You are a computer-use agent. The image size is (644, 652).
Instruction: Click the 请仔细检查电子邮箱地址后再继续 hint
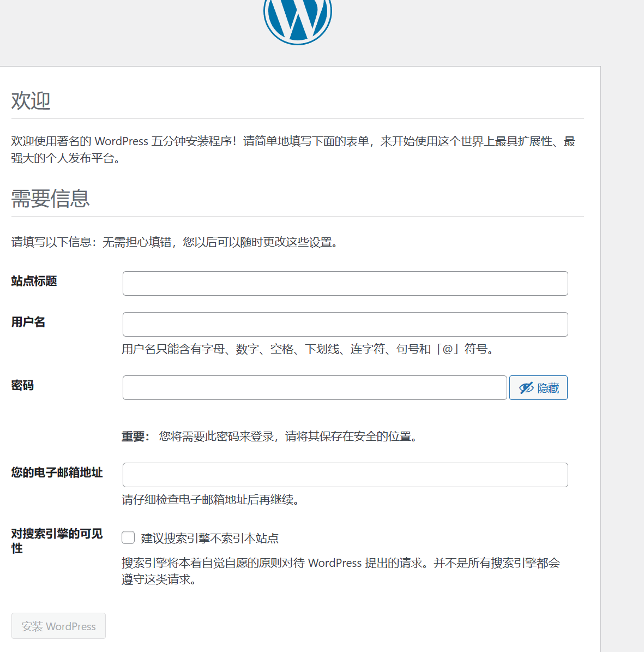pyautogui.click(x=210, y=500)
